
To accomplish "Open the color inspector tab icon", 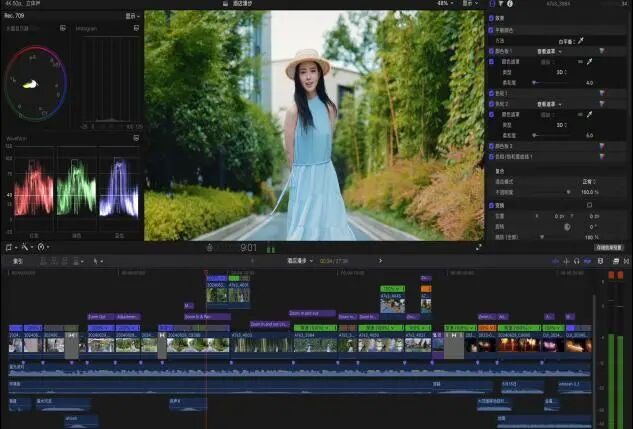I will tap(501, 4).
